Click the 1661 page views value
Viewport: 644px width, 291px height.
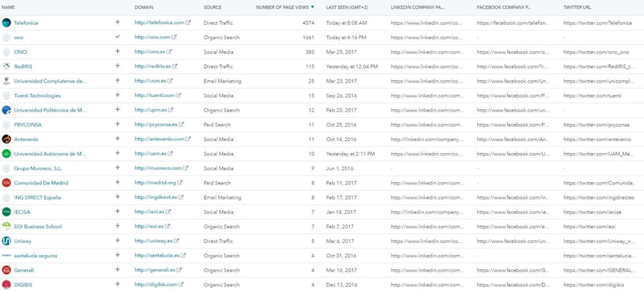309,38
